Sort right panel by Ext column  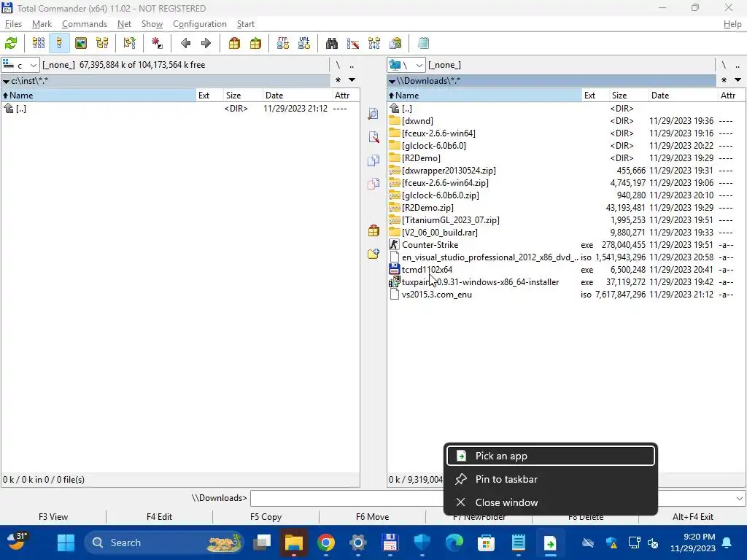[x=595, y=96]
